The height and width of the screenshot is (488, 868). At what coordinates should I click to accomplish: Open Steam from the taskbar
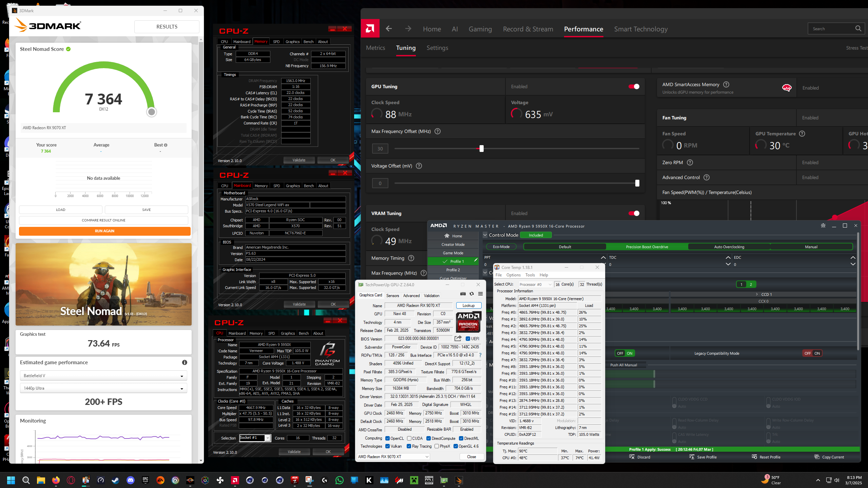(x=115, y=480)
